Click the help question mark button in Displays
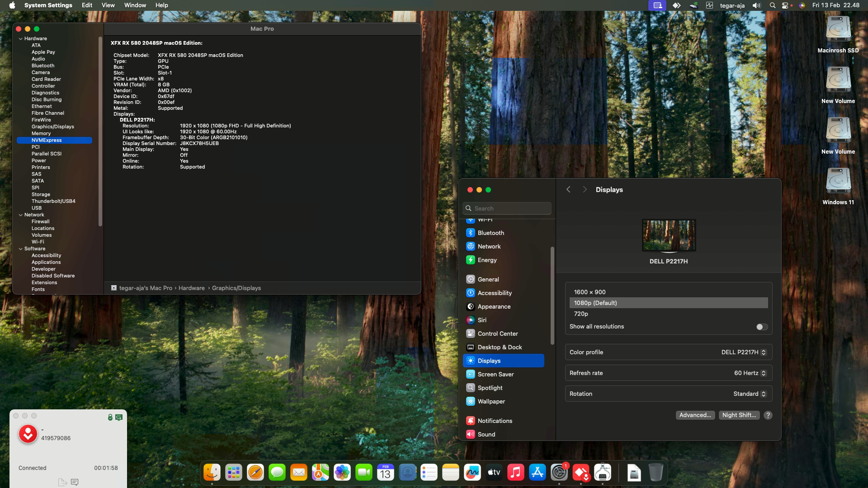The width and height of the screenshot is (868, 488). point(768,415)
